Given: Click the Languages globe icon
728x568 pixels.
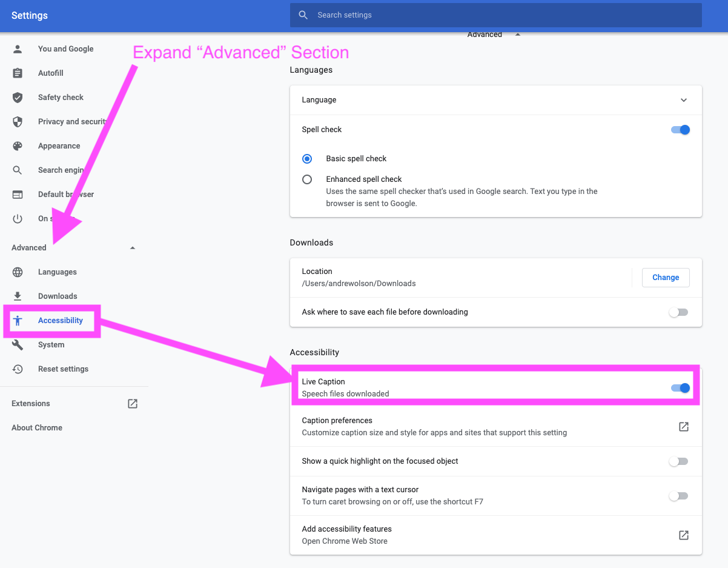Looking at the screenshot, I should (18, 272).
